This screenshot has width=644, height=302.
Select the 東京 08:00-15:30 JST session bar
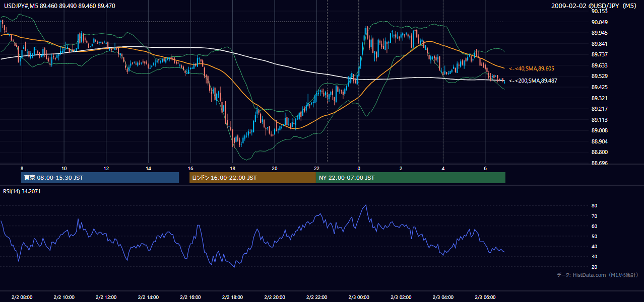[100, 178]
